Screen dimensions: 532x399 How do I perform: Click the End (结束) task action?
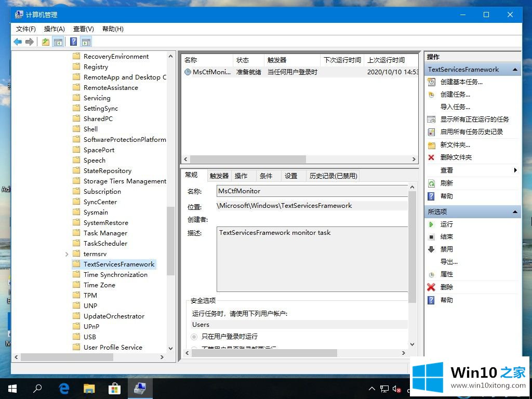[x=446, y=236]
